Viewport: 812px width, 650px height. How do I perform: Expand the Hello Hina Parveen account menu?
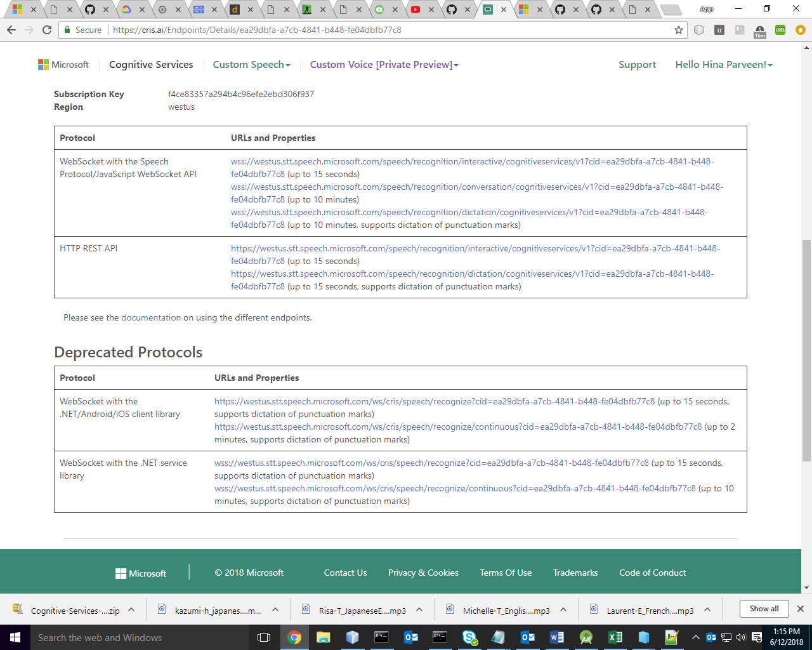tap(723, 64)
